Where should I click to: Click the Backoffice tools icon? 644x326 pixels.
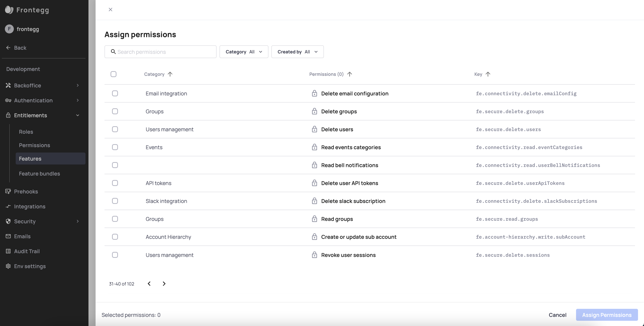[8, 86]
